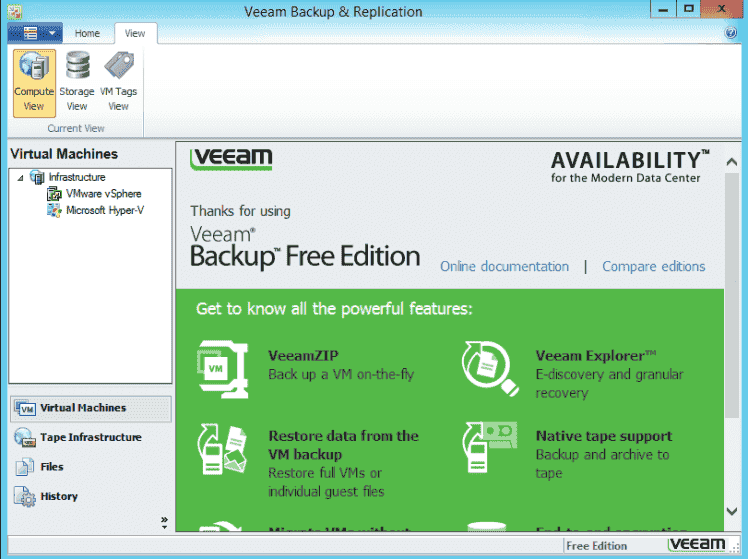Click 'Back up a VM on-the-fly' text

tap(341, 374)
